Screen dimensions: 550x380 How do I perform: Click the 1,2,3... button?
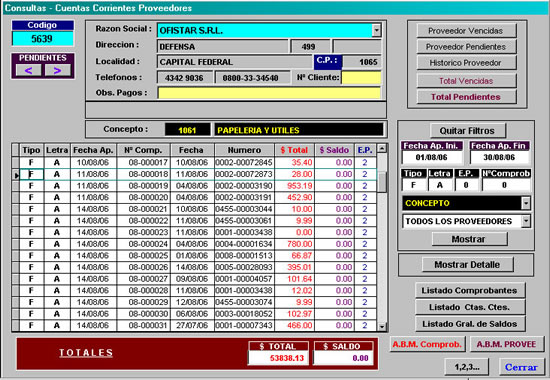467,367
